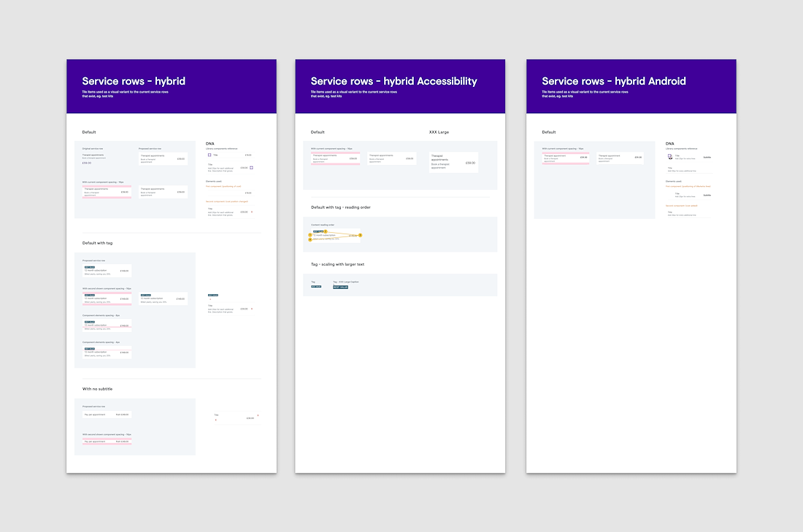Click 'DNA' heading in the hybrid frame

point(210,143)
